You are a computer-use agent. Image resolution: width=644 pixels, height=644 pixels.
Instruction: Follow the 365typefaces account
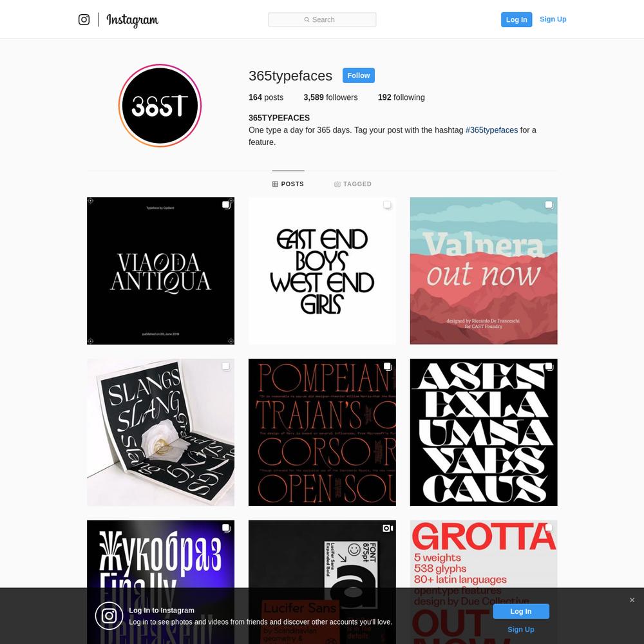[359, 75]
